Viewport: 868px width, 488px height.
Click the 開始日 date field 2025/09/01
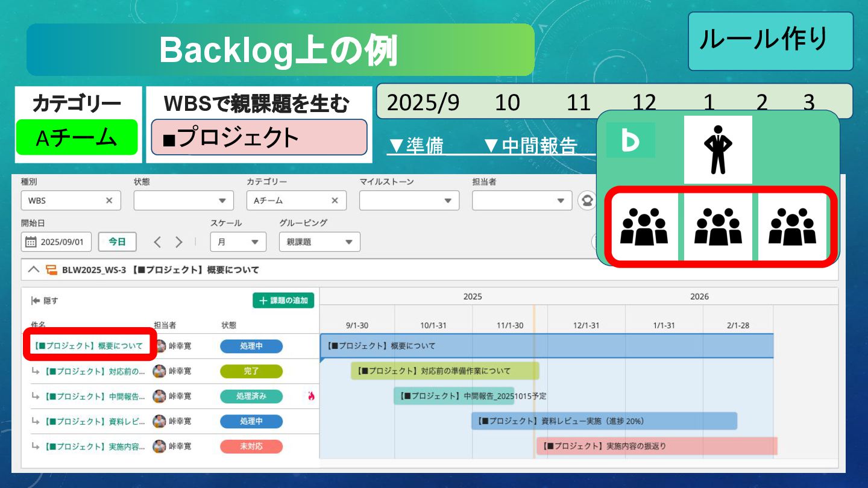57,242
